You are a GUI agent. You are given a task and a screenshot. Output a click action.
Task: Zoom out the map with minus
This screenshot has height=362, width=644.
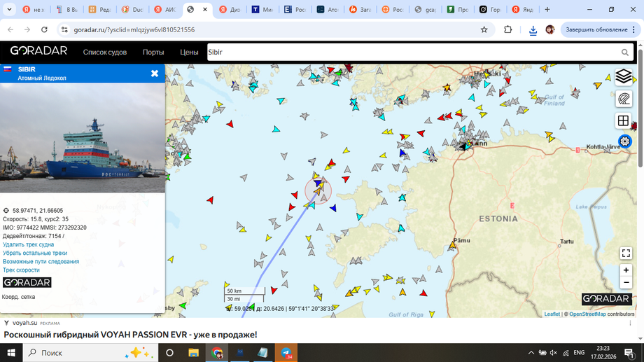(x=626, y=283)
